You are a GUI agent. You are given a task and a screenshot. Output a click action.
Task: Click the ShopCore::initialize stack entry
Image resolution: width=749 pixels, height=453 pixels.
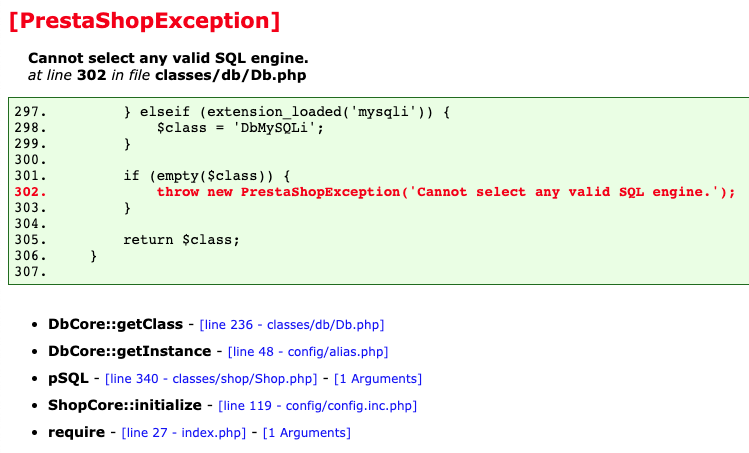125,406
